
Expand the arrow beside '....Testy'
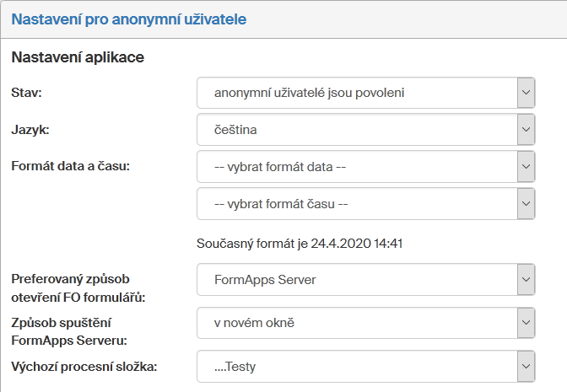[526, 366]
